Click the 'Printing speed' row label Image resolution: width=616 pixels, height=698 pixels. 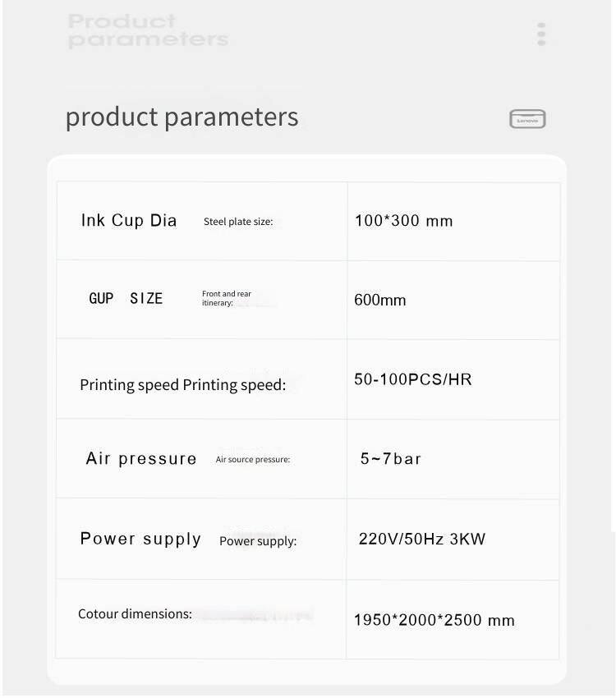coord(182,385)
